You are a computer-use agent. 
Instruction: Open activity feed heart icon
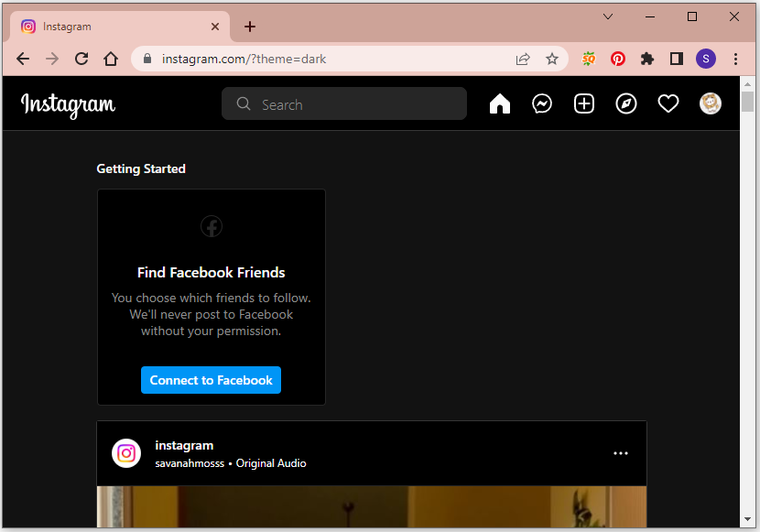click(x=668, y=103)
